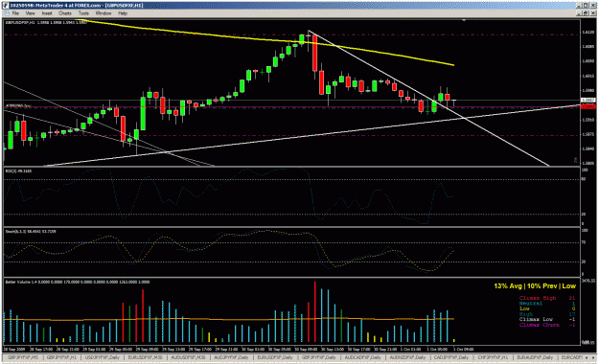This screenshot has width=599, height=364.
Task: Click the Stoch indicator label
Action: (31, 232)
